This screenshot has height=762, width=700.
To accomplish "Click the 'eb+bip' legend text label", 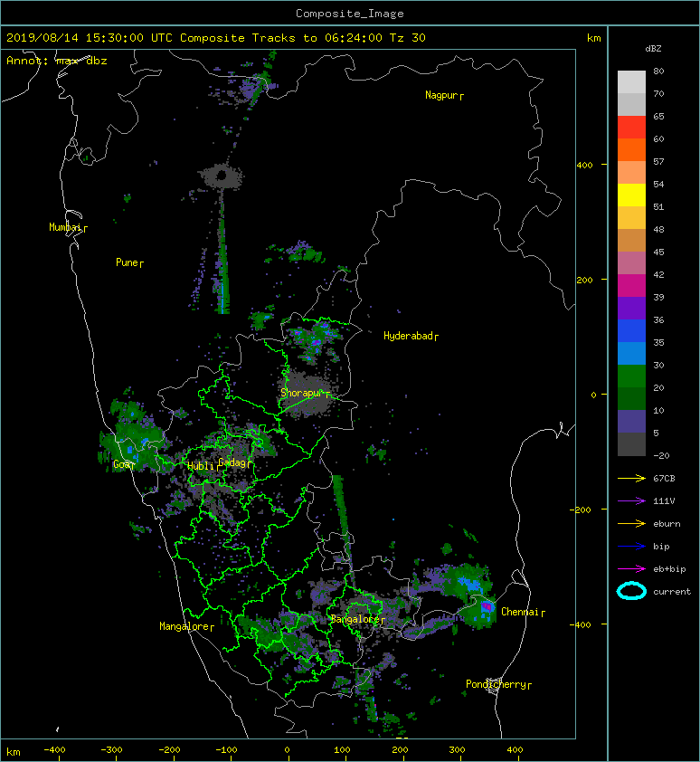I will click(x=669, y=569).
